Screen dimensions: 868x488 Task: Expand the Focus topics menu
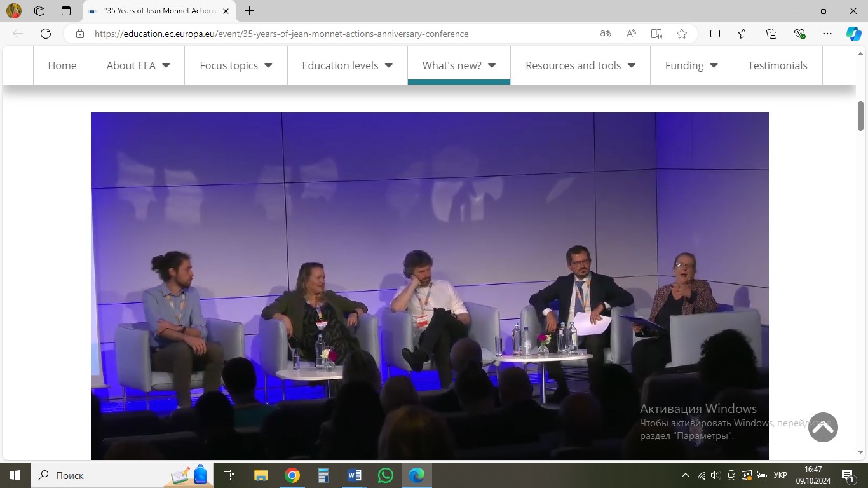click(x=236, y=65)
